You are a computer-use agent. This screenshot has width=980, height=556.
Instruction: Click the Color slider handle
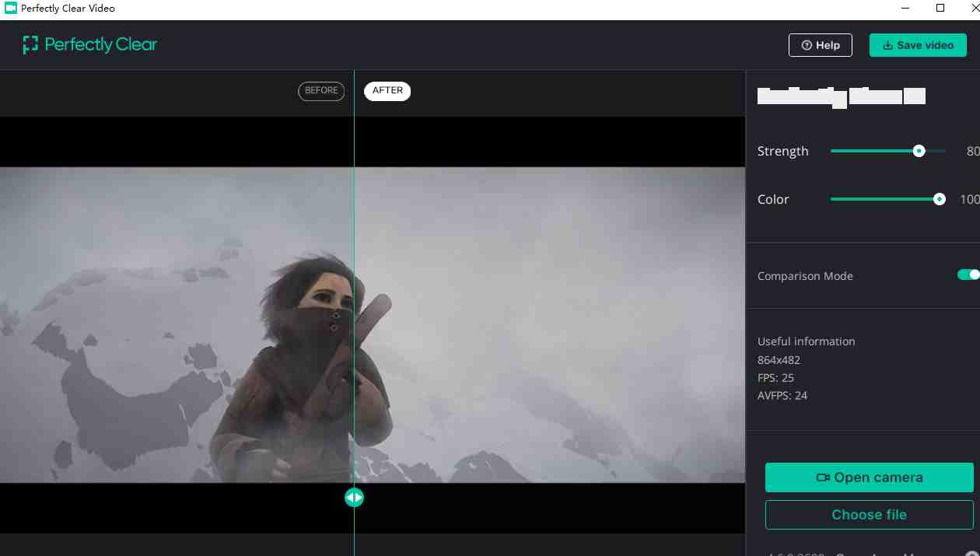point(939,199)
